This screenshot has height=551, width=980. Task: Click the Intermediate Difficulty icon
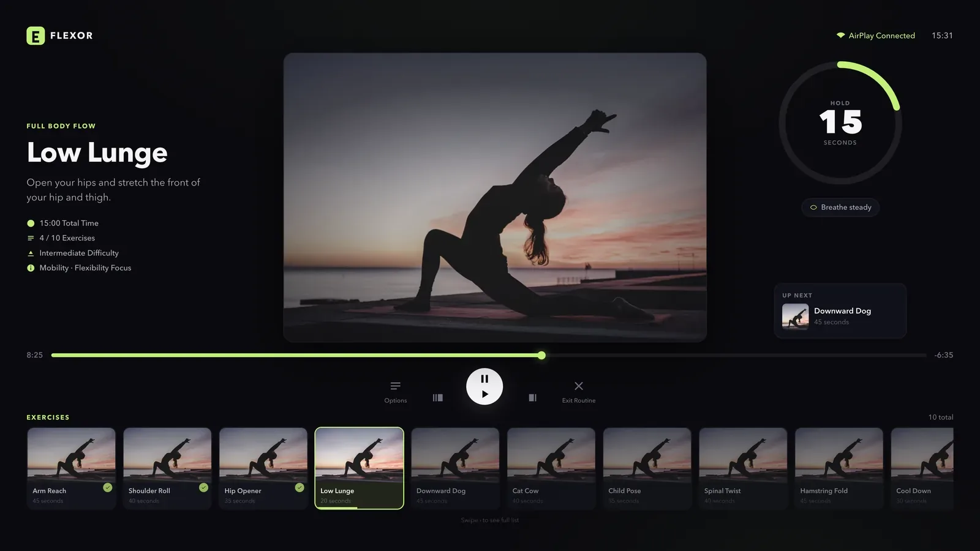point(31,253)
